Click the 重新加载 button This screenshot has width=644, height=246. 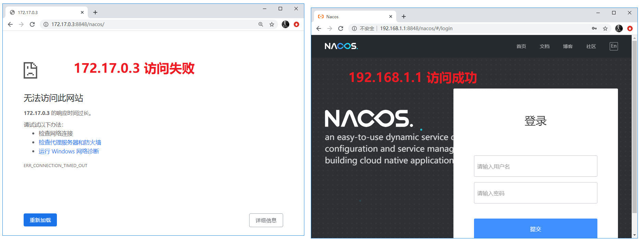tap(40, 220)
